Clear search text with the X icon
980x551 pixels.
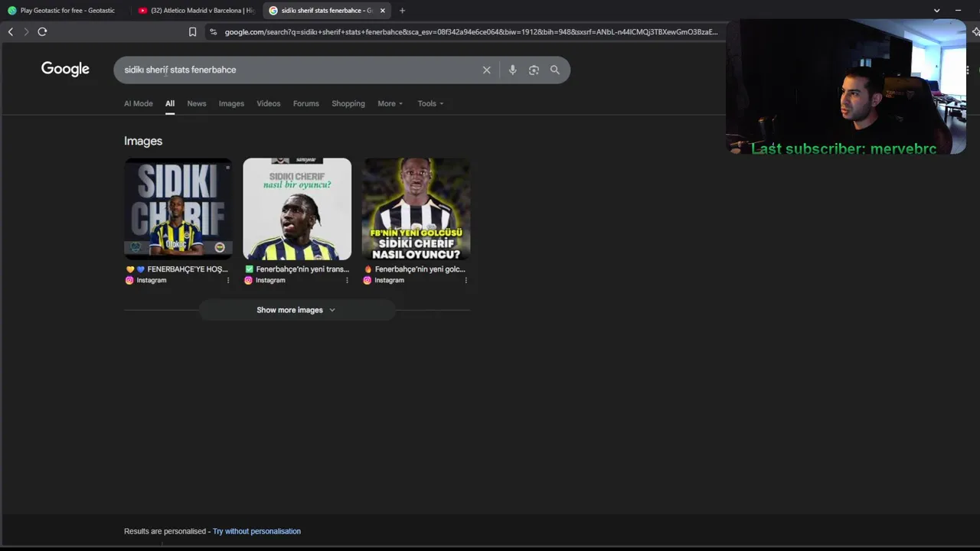point(486,70)
